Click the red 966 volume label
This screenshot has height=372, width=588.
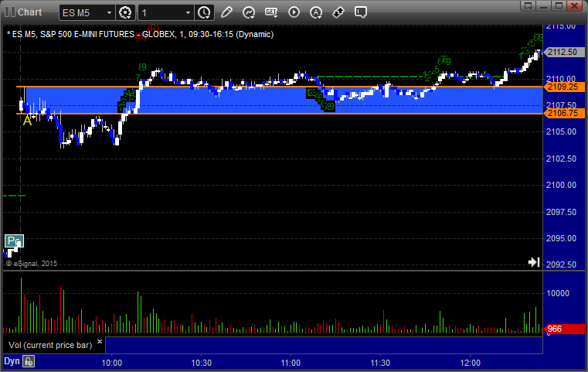pyautogui.click(x=564, y=329)
